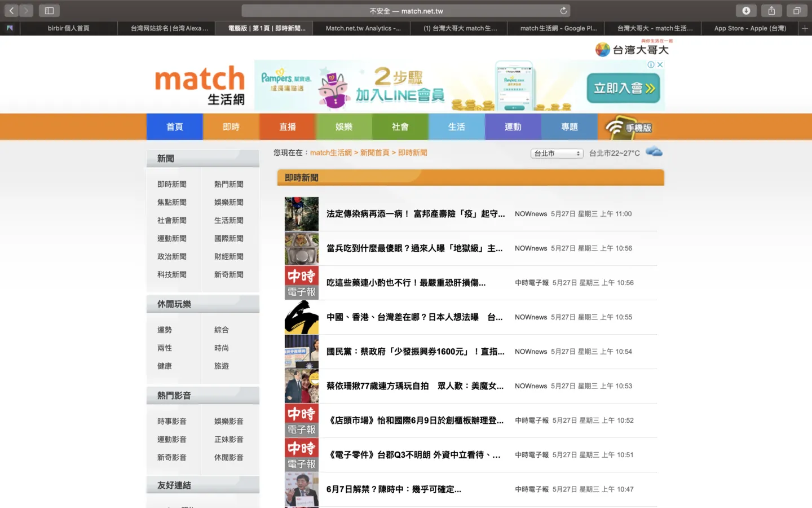Toggle the Safari sidebar icon
This screenshot has width=812, height=508.
[49, 11]
